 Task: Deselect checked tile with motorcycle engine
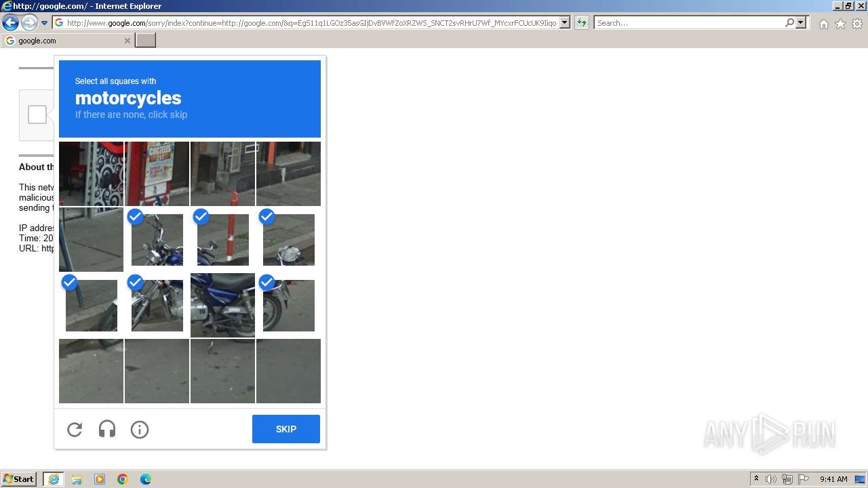click(157, 305)
